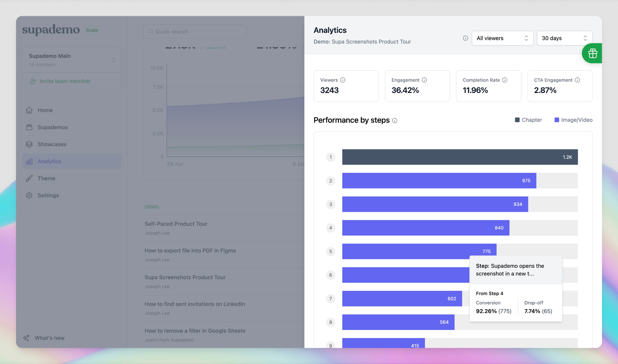The width and height of the screenshot is (618, 364).
Task: Click the Showcases layers icon
Action: click(29, 144)
